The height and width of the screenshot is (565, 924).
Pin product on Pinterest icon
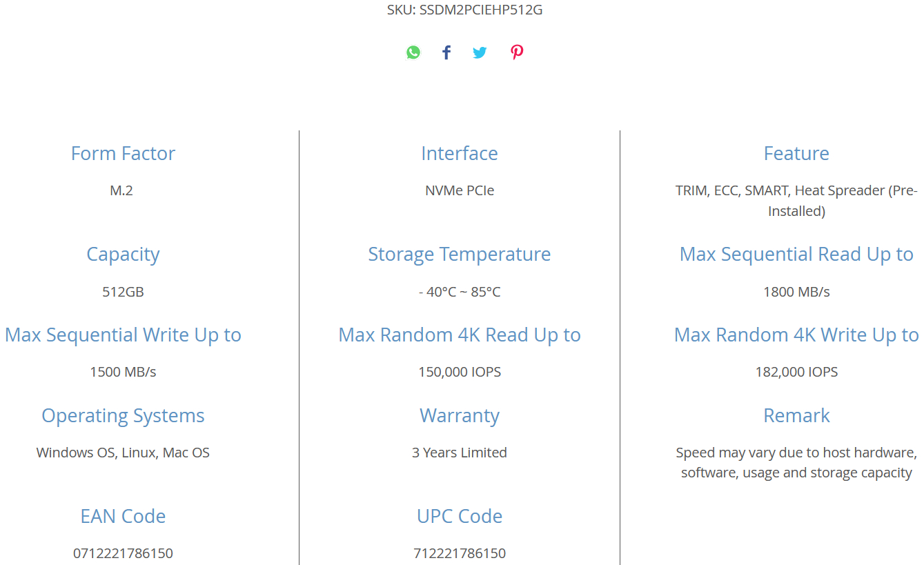tap(517, 52)
